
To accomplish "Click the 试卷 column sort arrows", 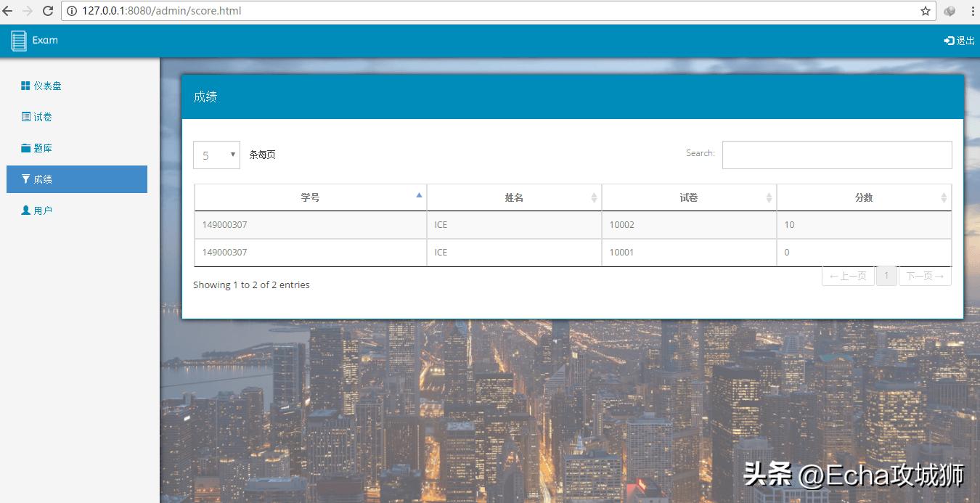I will click(769, 197).
